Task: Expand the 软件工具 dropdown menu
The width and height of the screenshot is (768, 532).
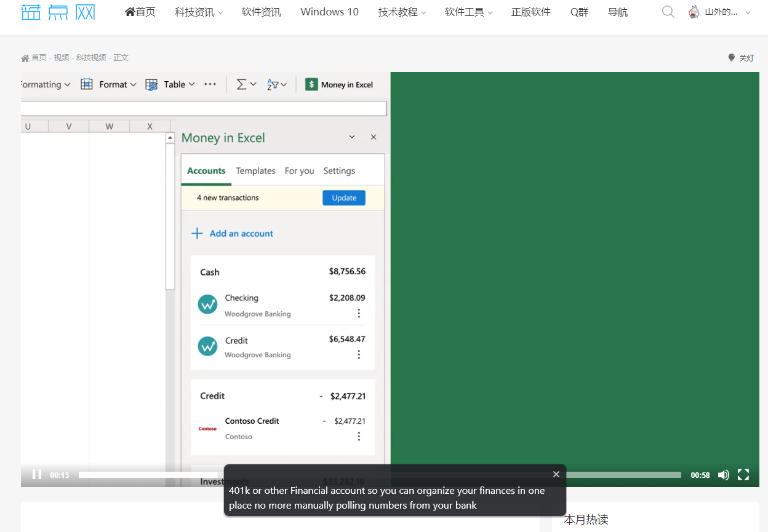Action: (x=468, y=12)
